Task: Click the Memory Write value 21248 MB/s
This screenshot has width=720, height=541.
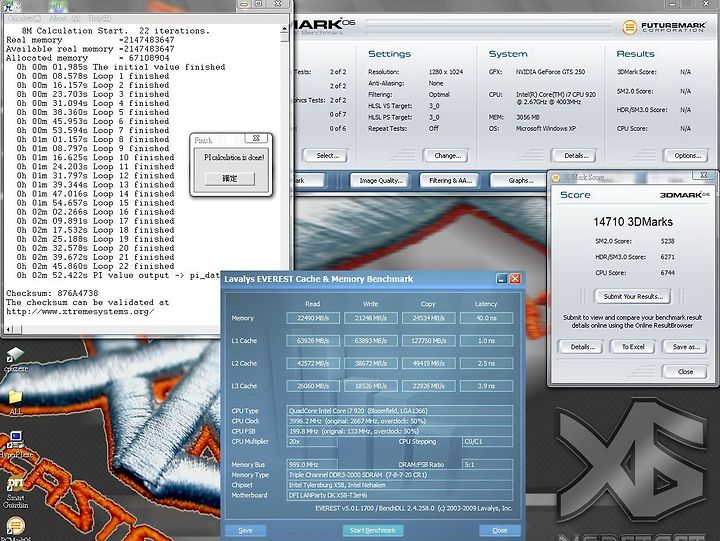Action: (371, 318)
